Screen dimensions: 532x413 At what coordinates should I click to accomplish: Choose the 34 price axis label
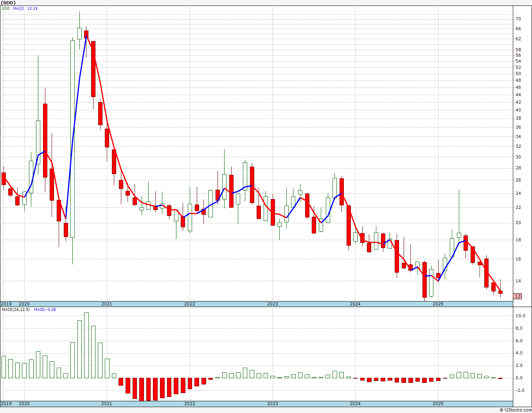(518, 136)
